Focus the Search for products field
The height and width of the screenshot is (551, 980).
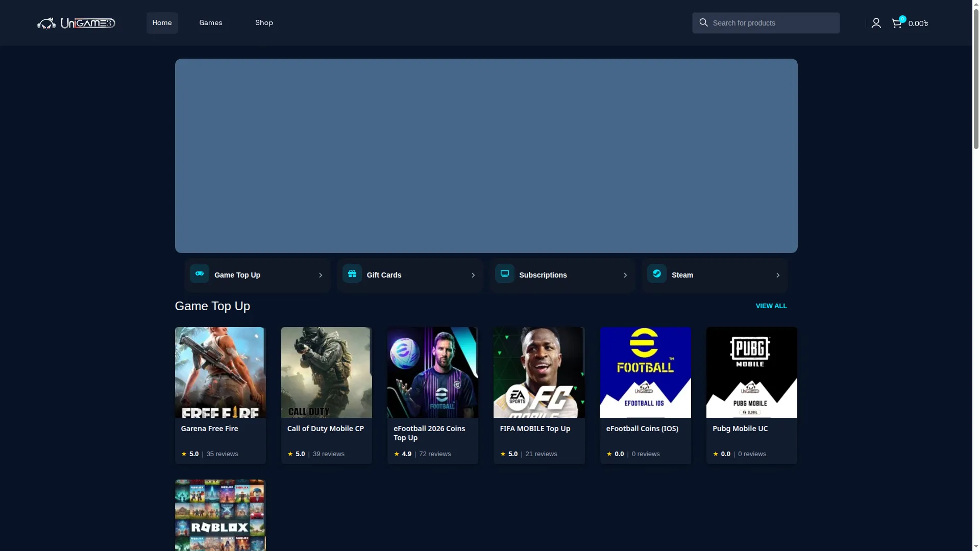(766, 23)
